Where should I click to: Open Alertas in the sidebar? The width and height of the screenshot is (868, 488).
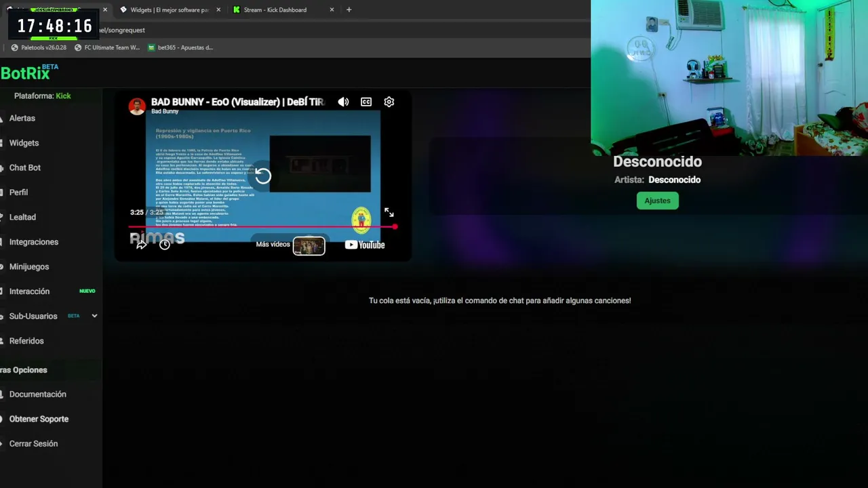22,118
